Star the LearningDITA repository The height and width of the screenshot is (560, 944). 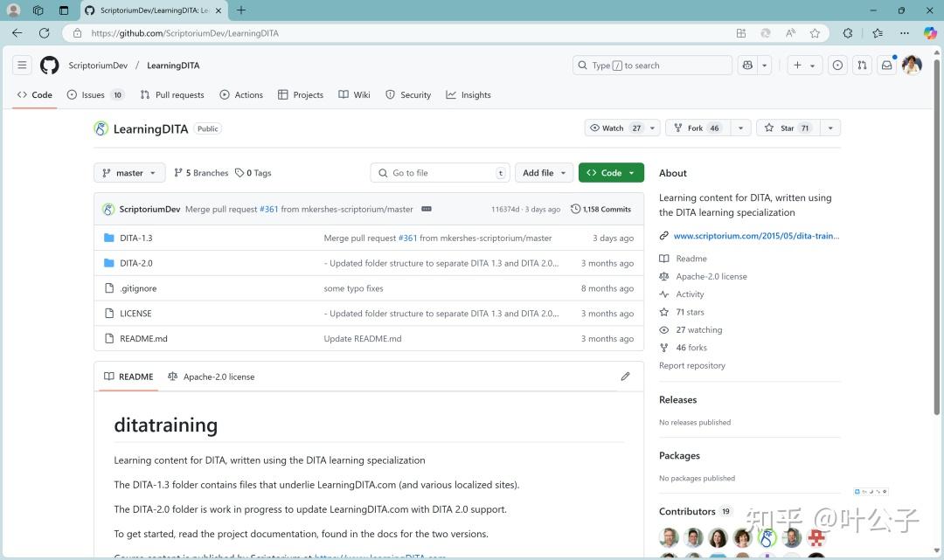click(x=788, y=128)
